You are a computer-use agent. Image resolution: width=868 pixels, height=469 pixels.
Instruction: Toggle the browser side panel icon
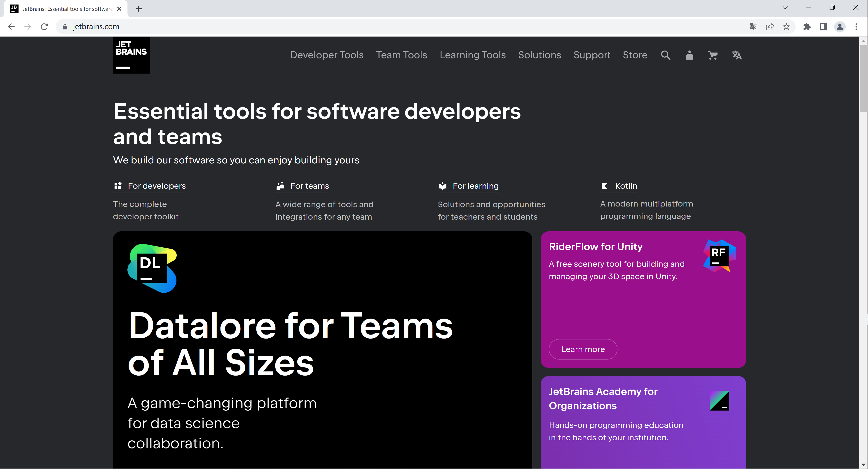(823, 27)
